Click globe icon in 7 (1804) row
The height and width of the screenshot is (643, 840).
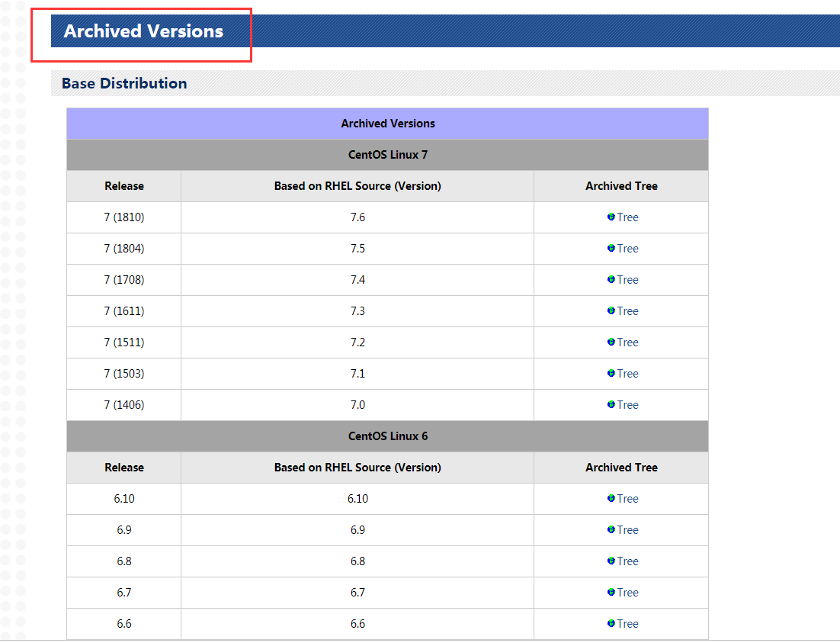[611, 249]
